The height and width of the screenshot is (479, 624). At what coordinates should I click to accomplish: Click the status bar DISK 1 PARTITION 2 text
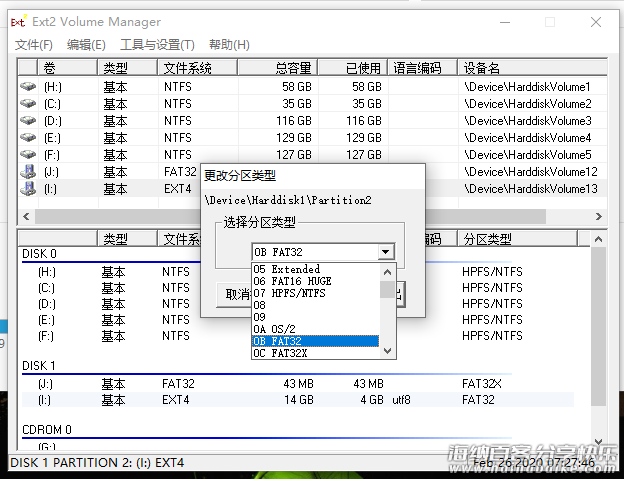[x=97, y=462]
